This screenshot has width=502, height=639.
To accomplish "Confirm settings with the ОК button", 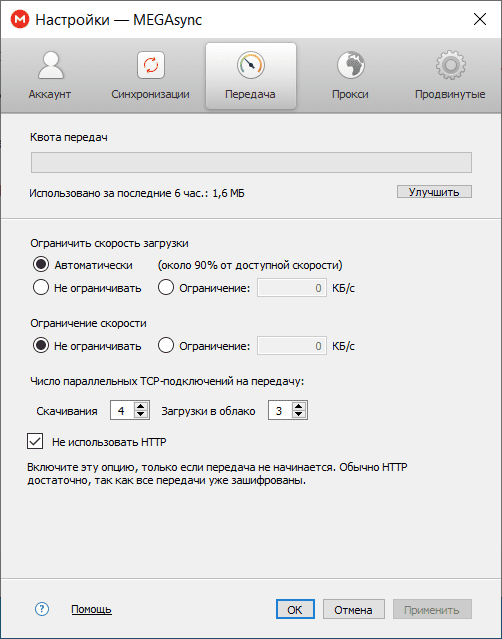I will click(x=295, y=609).
